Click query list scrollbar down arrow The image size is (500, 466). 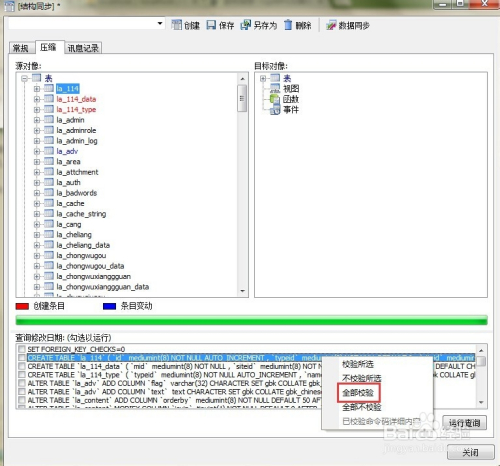coord(481,402)
